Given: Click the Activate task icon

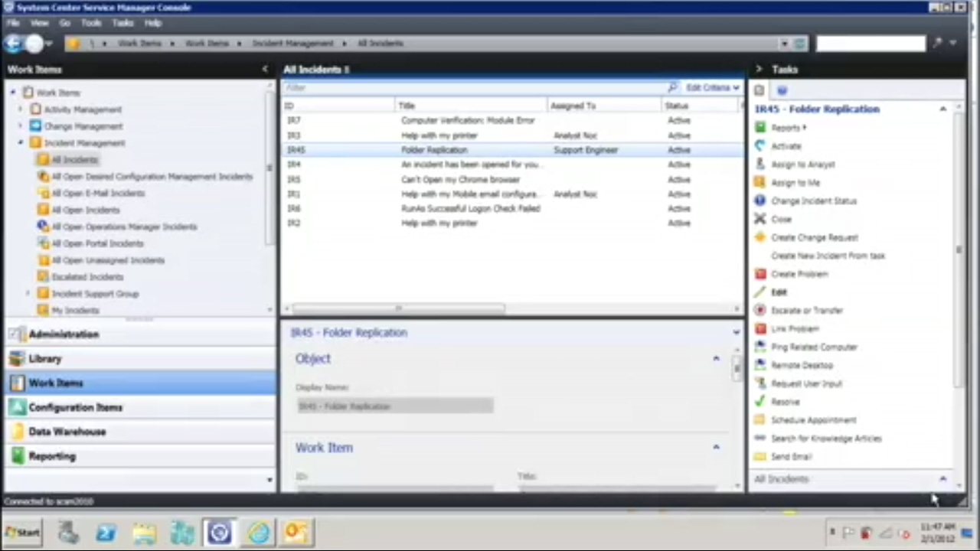Looking at the screenshot, I should point(759,146).
